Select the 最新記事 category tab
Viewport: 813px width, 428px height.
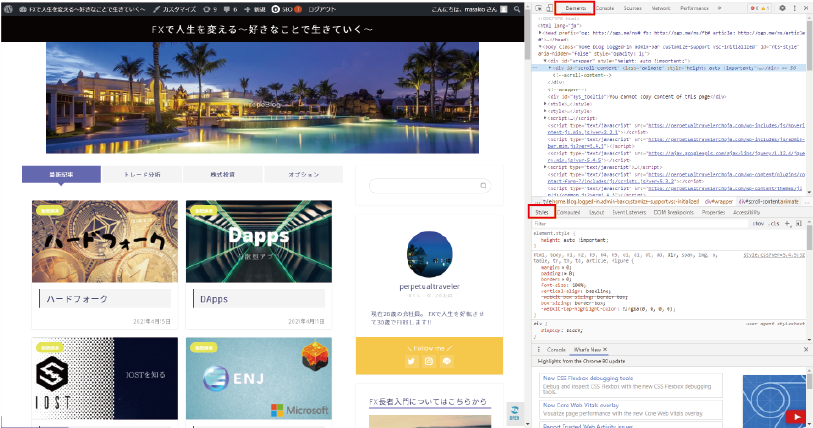pyautogui.click(x=61, y=174)
